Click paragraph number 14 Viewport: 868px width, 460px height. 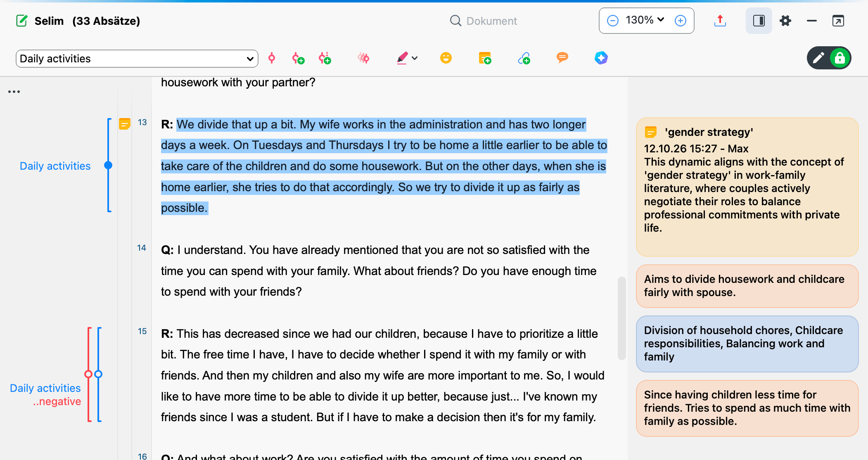(142, 248)
